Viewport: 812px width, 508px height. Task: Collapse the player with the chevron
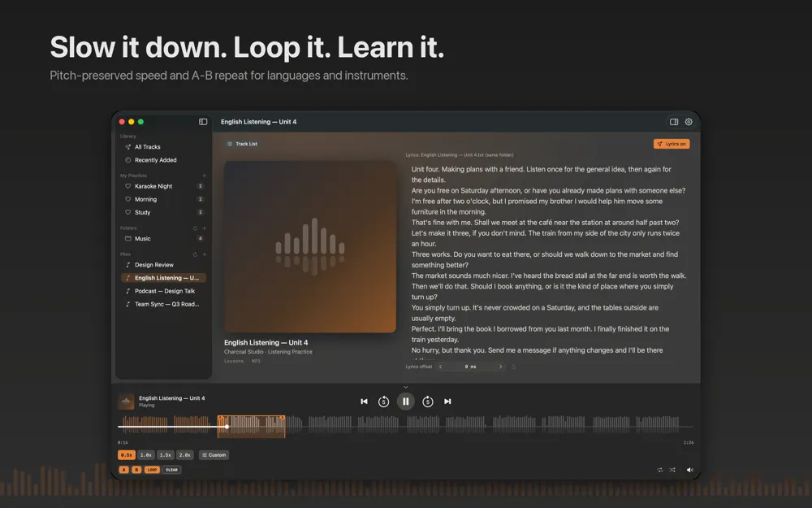tap(405, 387)
